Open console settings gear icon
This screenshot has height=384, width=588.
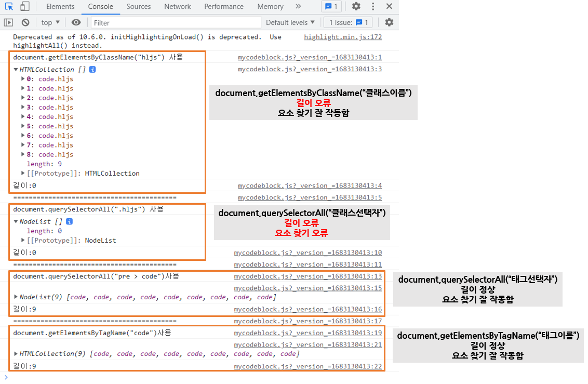pos(389,22)
